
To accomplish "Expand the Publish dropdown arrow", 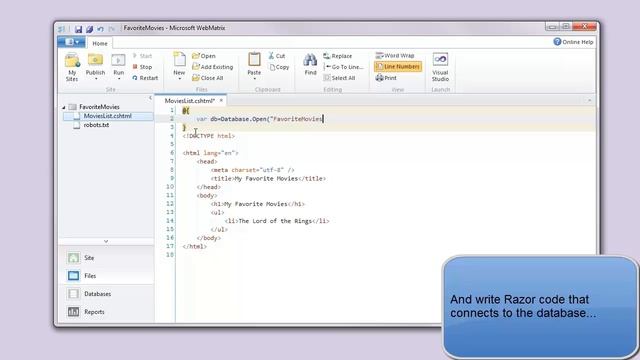I will [x=96, y=79].
